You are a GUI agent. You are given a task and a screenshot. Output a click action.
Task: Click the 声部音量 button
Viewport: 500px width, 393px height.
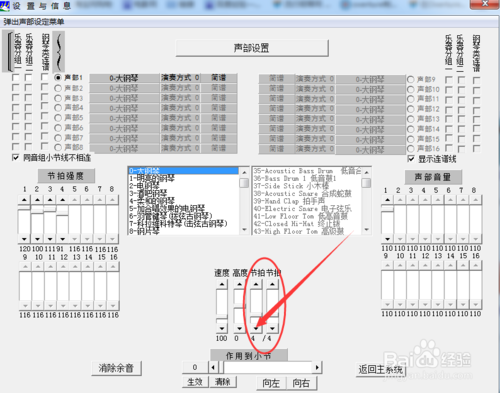point(433,177)
